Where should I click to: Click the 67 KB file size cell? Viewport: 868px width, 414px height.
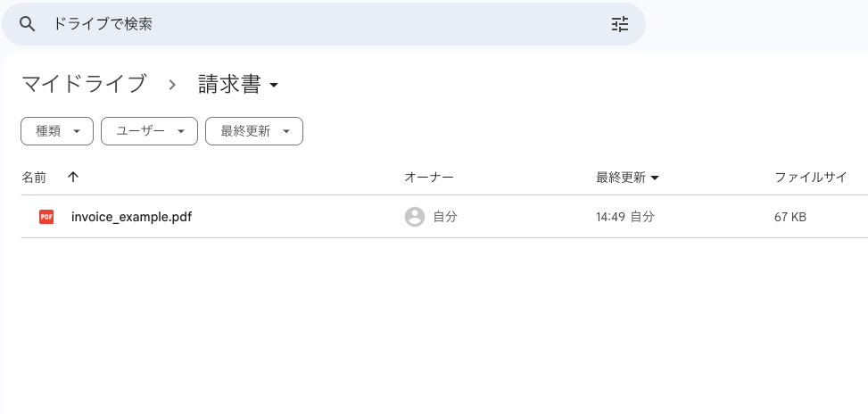pos(790,217)
